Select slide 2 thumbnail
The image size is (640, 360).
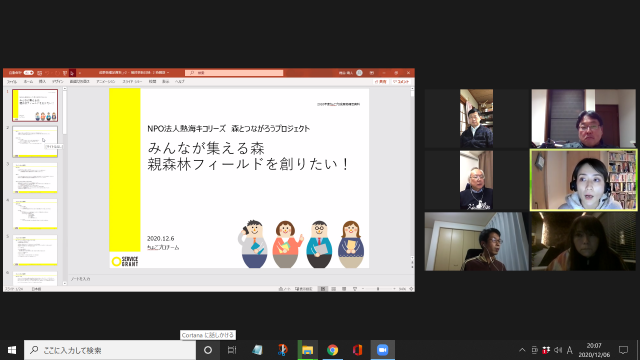35,142
